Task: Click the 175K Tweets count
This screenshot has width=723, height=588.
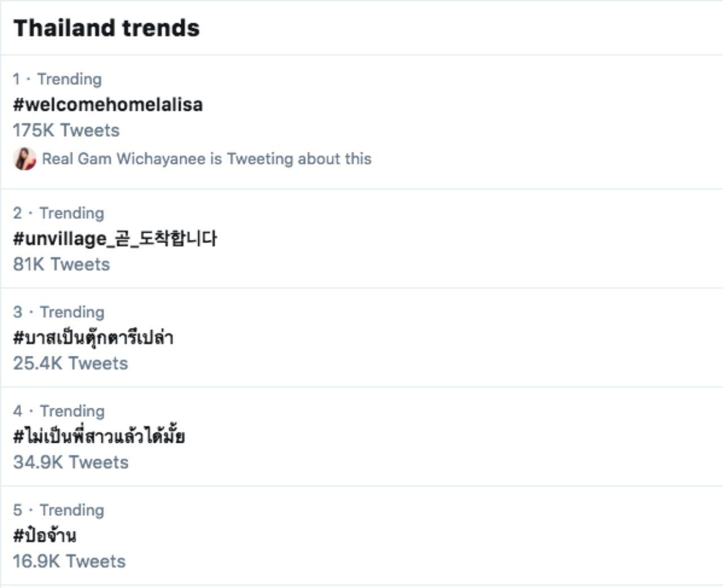Action: tap(66, 130)
